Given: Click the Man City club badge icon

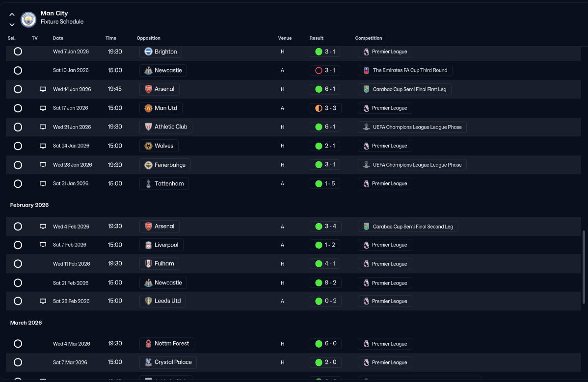Looking at the screenshot, I should point(28,20).
